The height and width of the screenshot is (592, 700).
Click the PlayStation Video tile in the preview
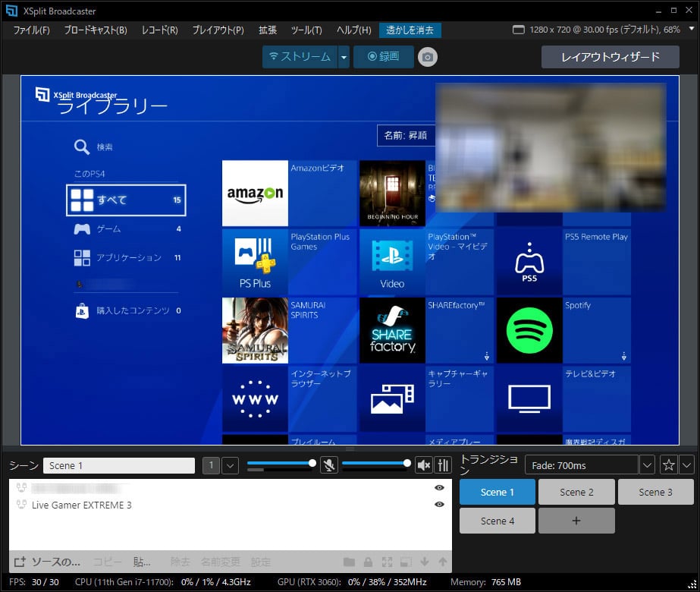point(392,262)
